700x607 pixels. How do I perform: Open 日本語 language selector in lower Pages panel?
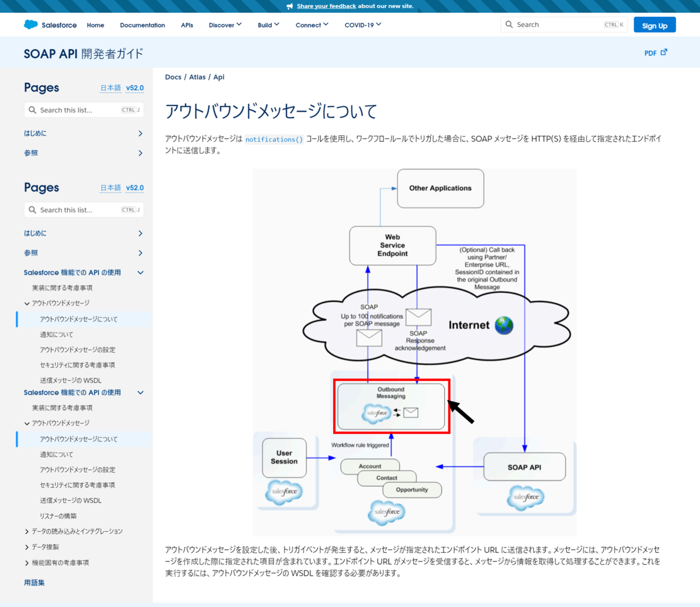[x=111, y=188]
